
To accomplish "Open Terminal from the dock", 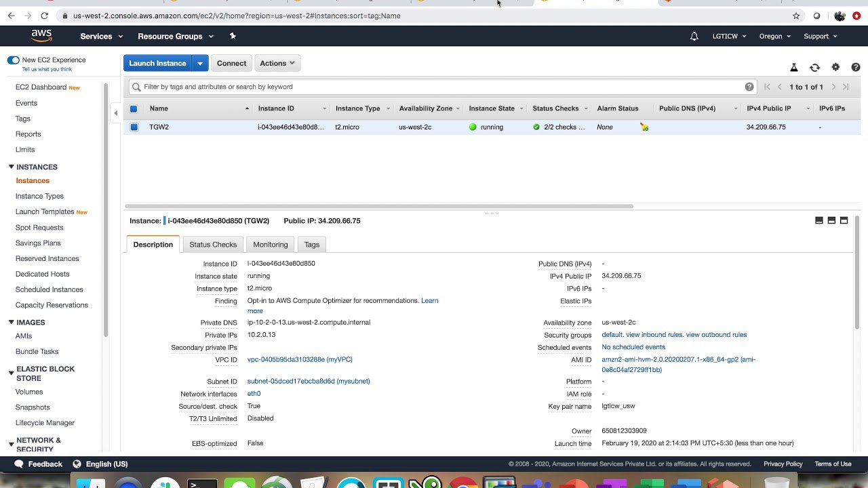I will point(203,483).
